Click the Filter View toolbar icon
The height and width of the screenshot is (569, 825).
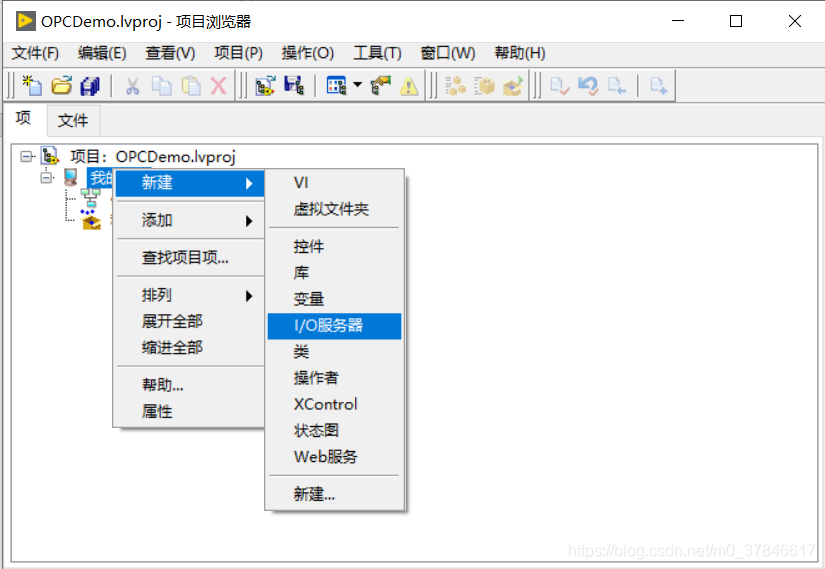click(336, 86)
